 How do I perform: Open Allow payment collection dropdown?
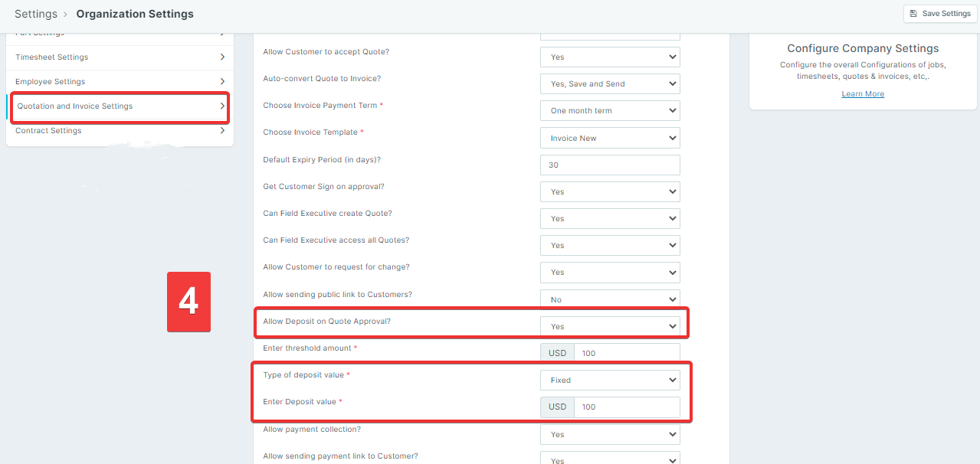(610, 435)
